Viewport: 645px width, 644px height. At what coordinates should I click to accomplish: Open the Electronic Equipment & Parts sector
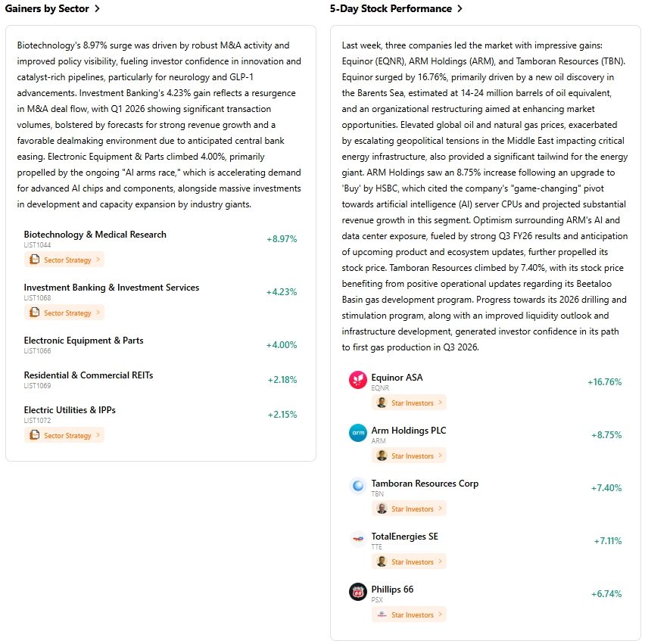[83, 341]
